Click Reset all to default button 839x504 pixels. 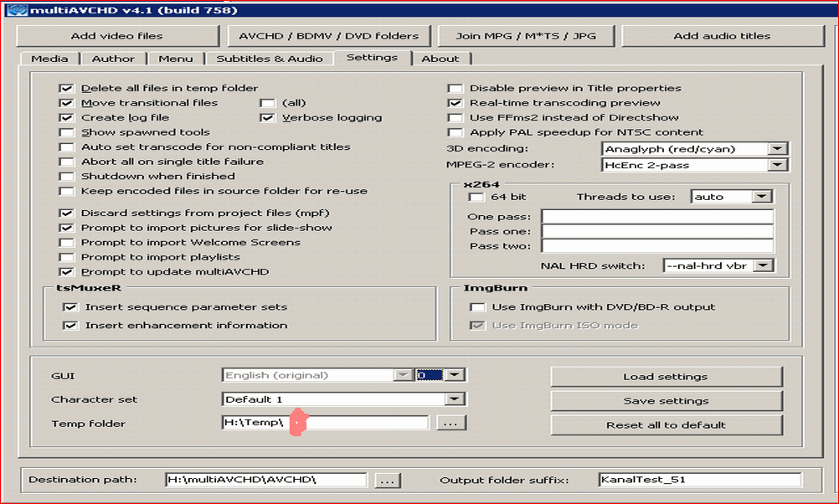click(666, 424)
